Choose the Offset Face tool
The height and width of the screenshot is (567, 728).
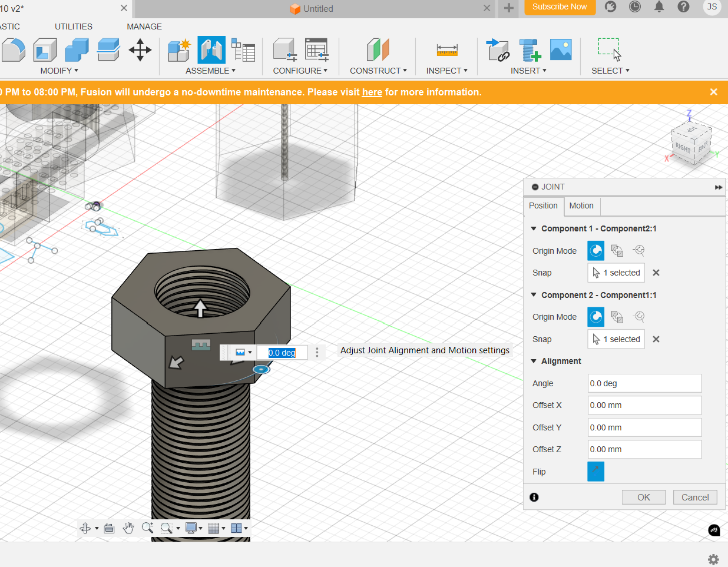[x=108, y=50]
